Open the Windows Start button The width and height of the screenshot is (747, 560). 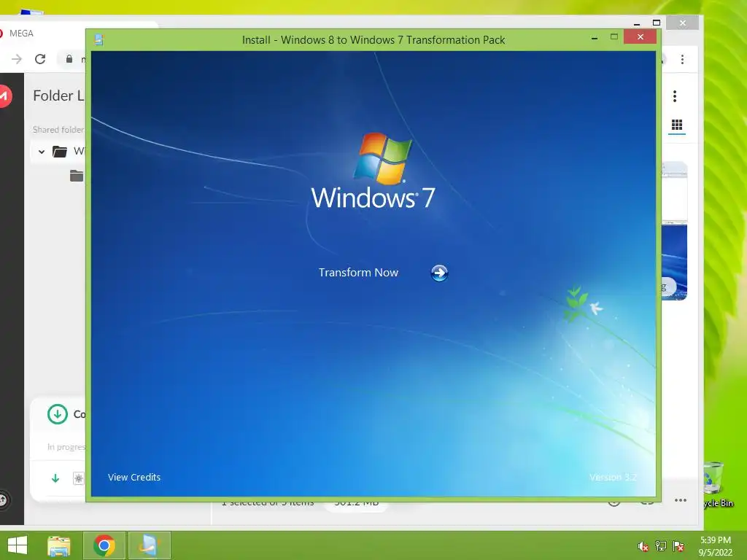(18, 545)
